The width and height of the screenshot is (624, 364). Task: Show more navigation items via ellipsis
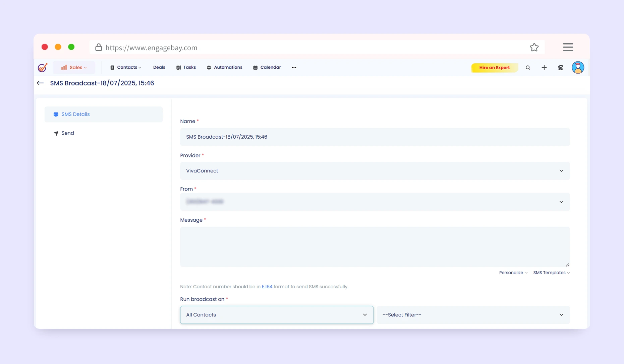[294, 68]
